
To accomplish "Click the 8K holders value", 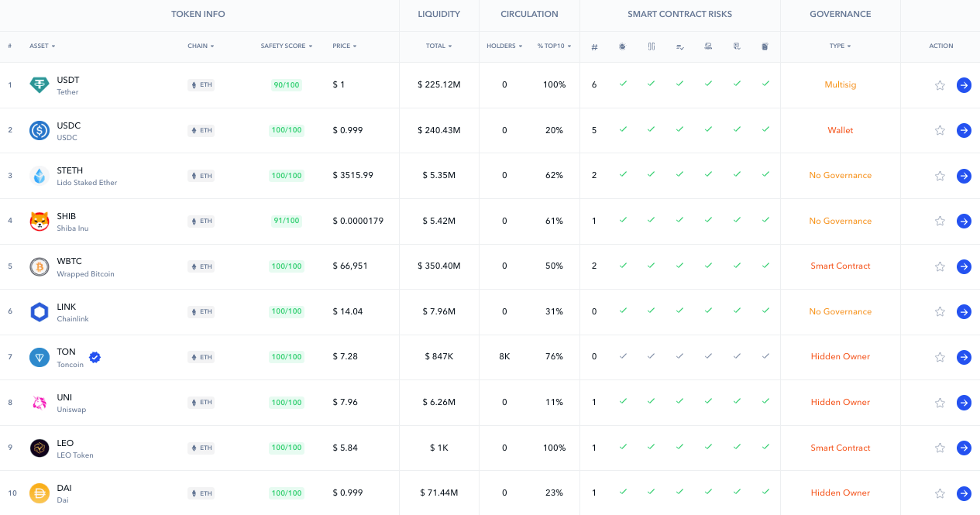I will pos(504,357).
